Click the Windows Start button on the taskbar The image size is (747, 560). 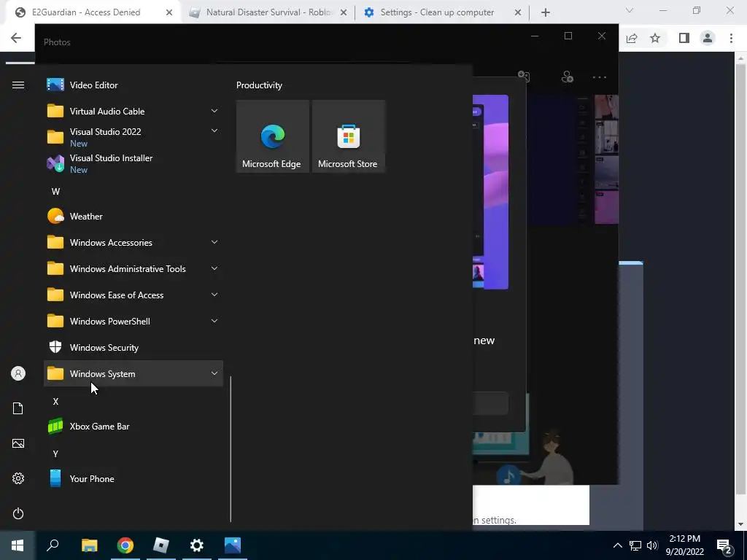(18, 545)
